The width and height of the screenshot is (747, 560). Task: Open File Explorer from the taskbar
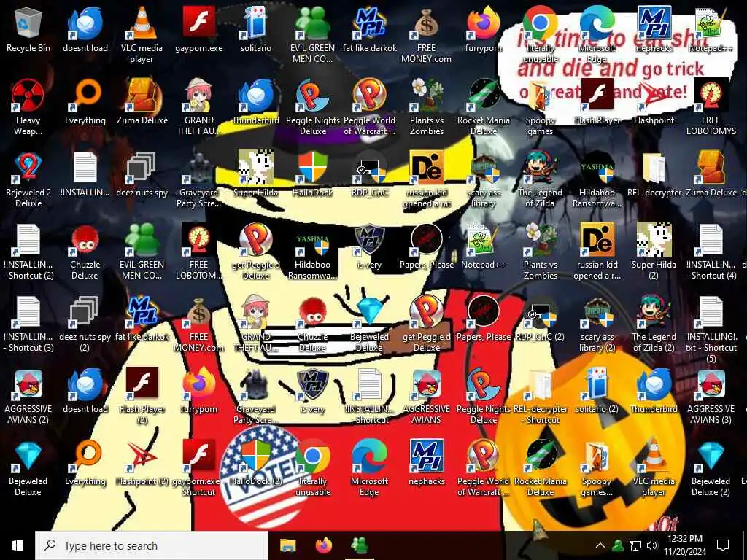click(287, 545)
